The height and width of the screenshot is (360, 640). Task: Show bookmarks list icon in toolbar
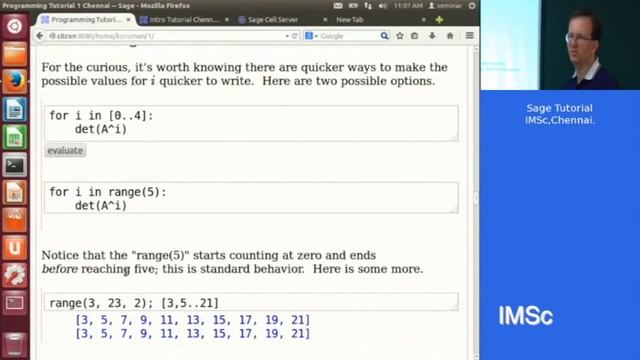coord(415,36)
